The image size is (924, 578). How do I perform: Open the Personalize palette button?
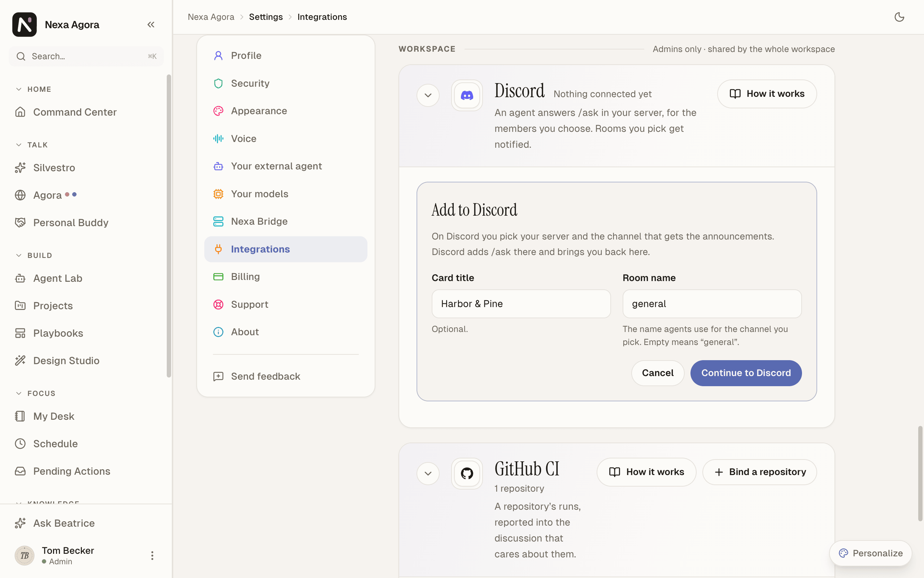871,553
